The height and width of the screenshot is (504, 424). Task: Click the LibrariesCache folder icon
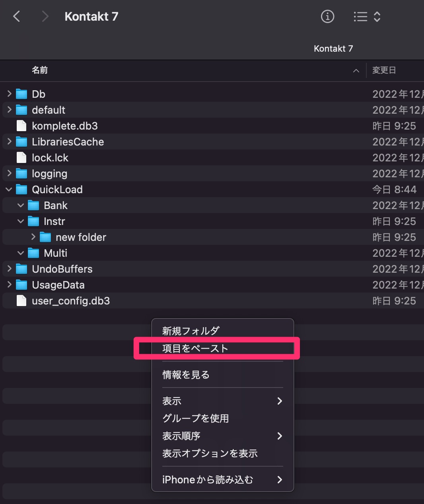point(21,142)
